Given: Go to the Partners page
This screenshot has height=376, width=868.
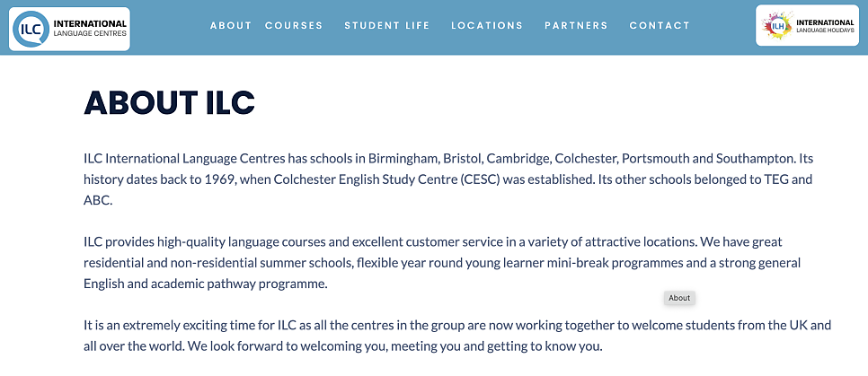Looking at the screenshot, I should tap(576, 25).
